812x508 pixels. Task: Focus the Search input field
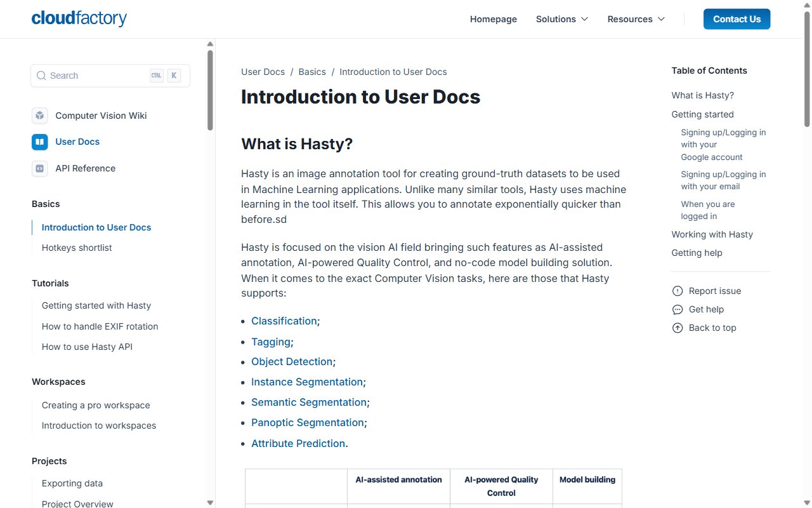pyautogui.click(x=110, y=76)
